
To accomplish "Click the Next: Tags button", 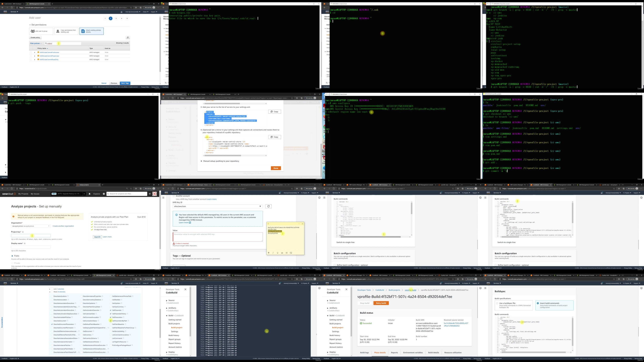I will (125, 83).
